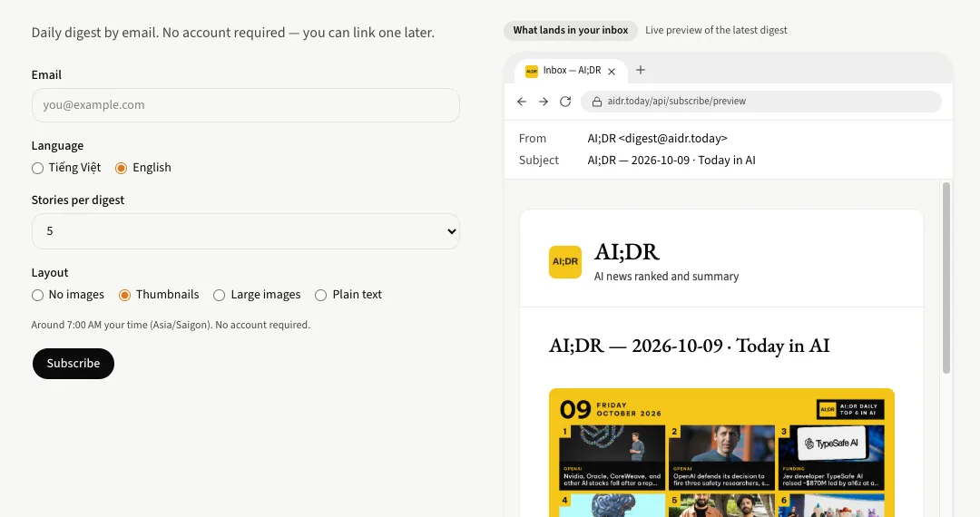The height and width of the screenshot is (517, 980).
Task: Open story 6 thumbnail with plush toys
Action: pos(831,505)
